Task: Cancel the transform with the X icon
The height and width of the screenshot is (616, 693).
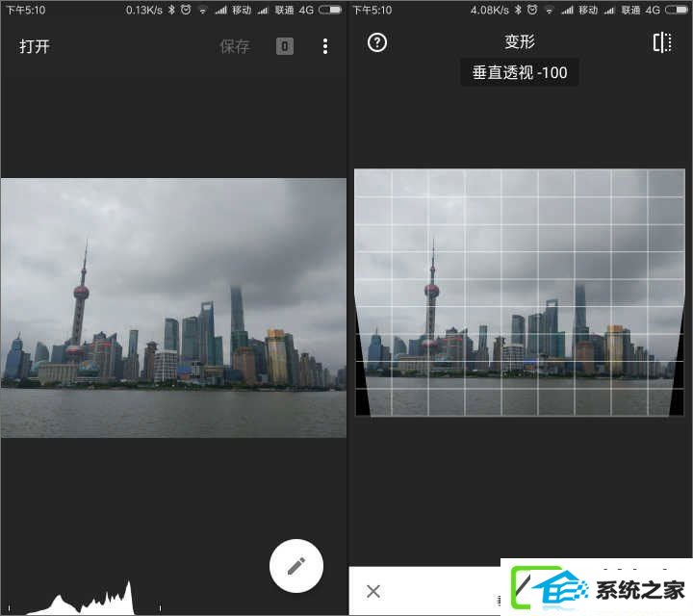Action: coord(373,591)
